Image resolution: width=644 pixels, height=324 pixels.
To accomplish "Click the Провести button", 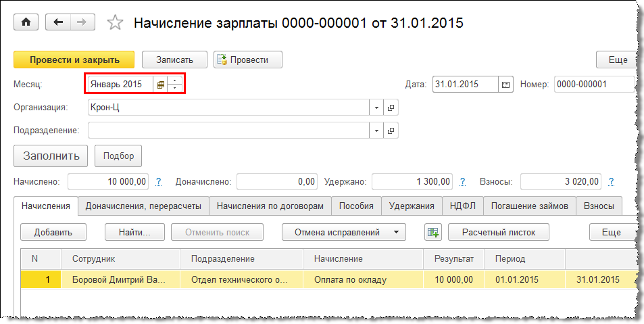I will [247, 60].
